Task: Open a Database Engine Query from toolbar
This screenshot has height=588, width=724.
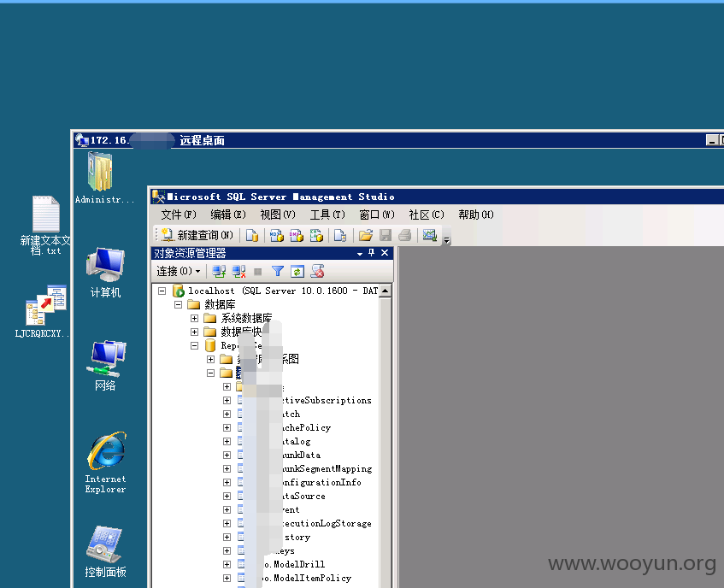Action: [x=251, y=235]
